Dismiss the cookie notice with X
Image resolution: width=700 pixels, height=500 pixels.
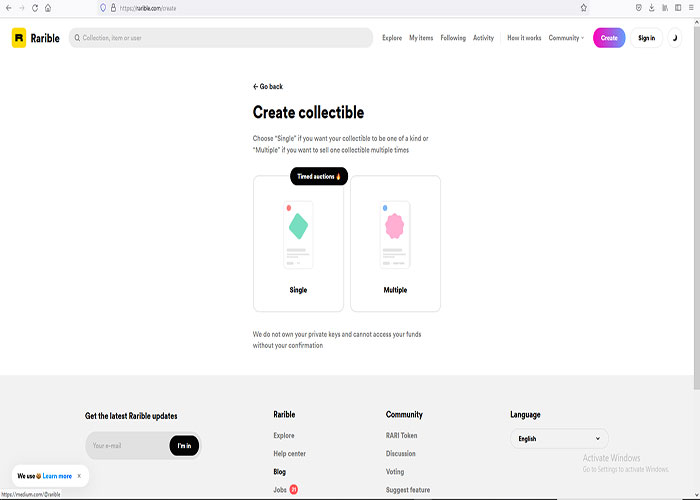click(x=79, y=476)
